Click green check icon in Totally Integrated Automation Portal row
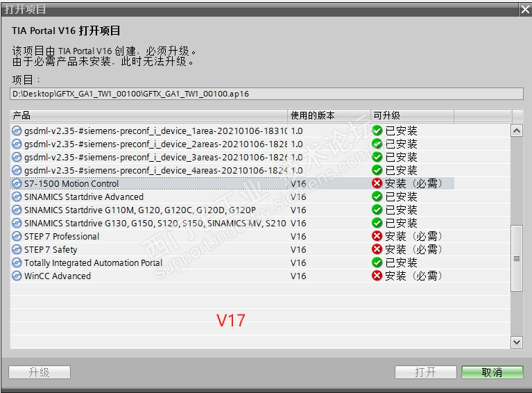 tap(377, 262)
